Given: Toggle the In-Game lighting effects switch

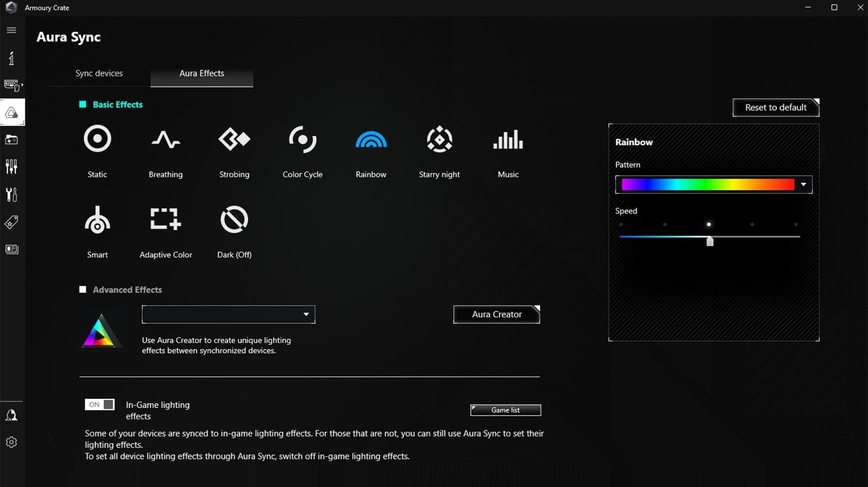Looking at the screenshot, I should (x=100, y=405).
